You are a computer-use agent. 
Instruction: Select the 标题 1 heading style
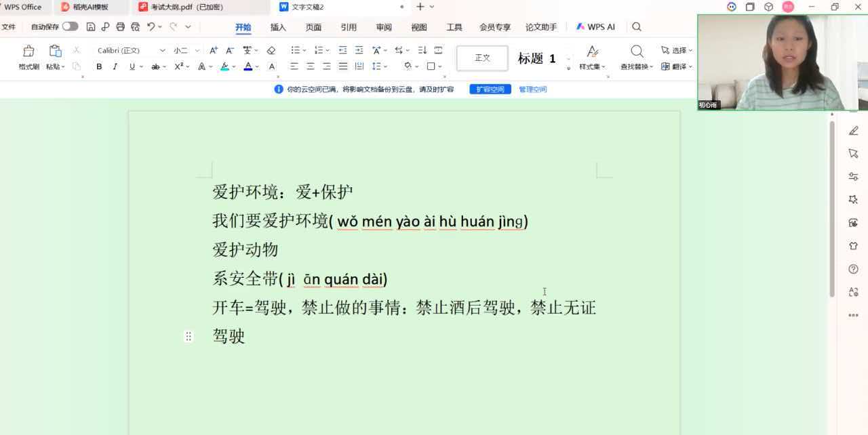click(537, 58)
